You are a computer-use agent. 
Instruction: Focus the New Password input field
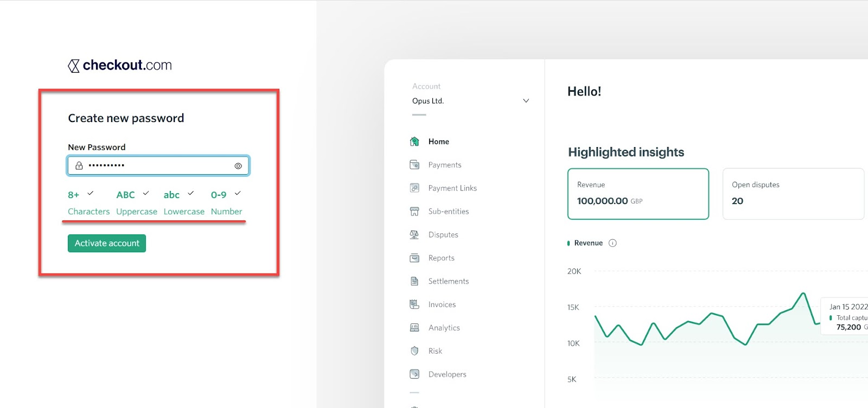tap(158, 165)
